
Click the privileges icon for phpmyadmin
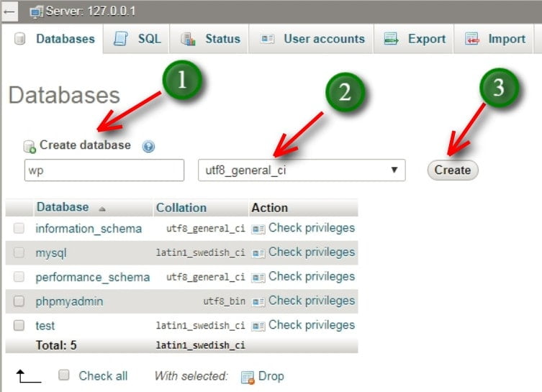coord(258,302)
